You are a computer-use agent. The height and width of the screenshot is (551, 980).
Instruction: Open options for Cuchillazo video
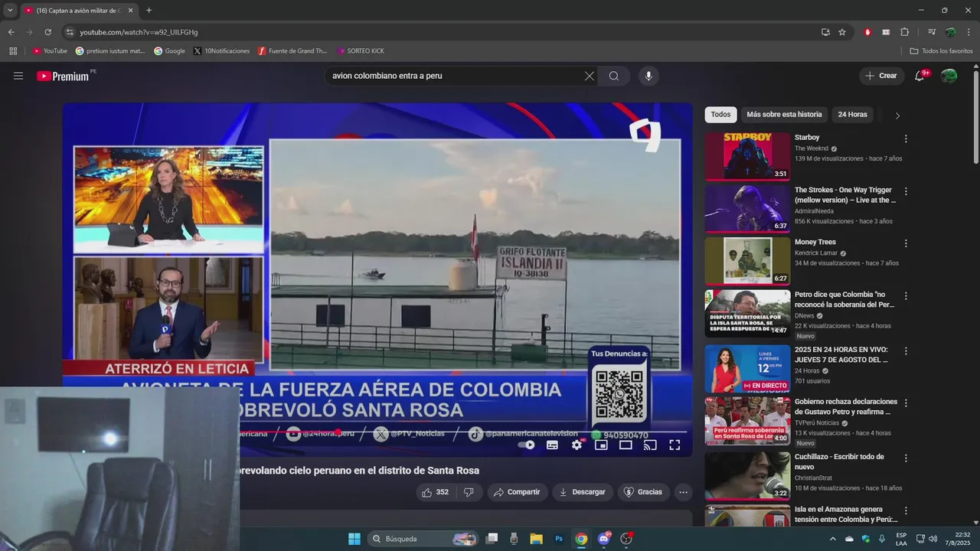point(906,458)
